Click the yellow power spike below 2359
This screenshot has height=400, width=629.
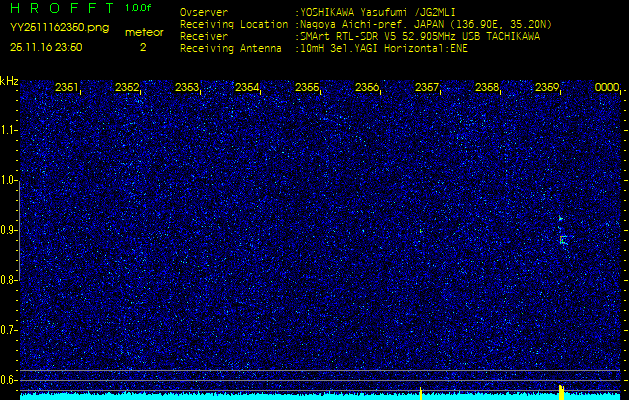point(561,391)
